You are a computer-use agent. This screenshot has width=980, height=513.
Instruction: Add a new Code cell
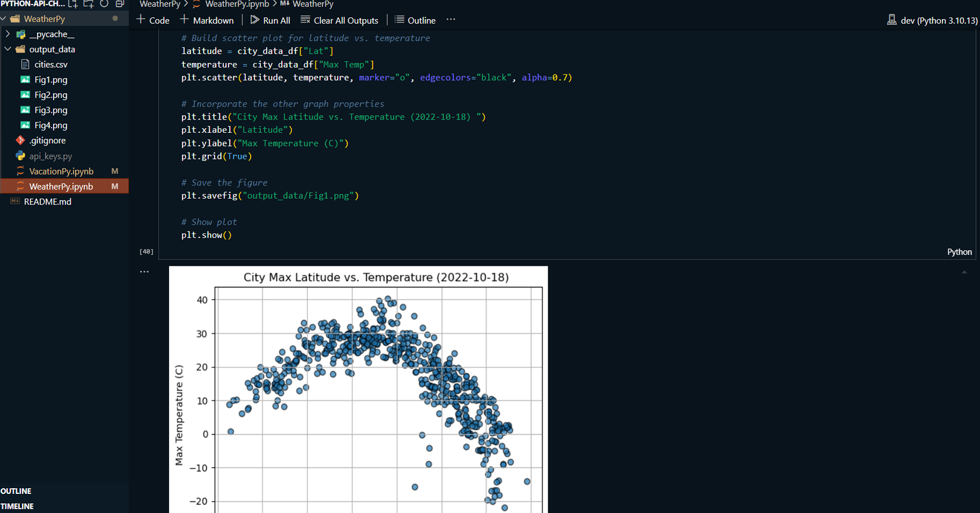click(x=153, y=20)
